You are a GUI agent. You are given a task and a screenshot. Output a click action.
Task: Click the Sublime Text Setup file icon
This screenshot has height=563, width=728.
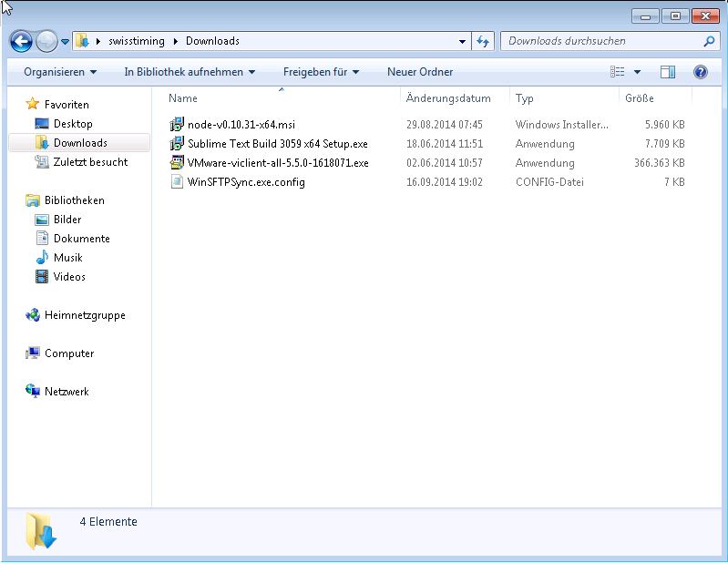tap(177, 143)
